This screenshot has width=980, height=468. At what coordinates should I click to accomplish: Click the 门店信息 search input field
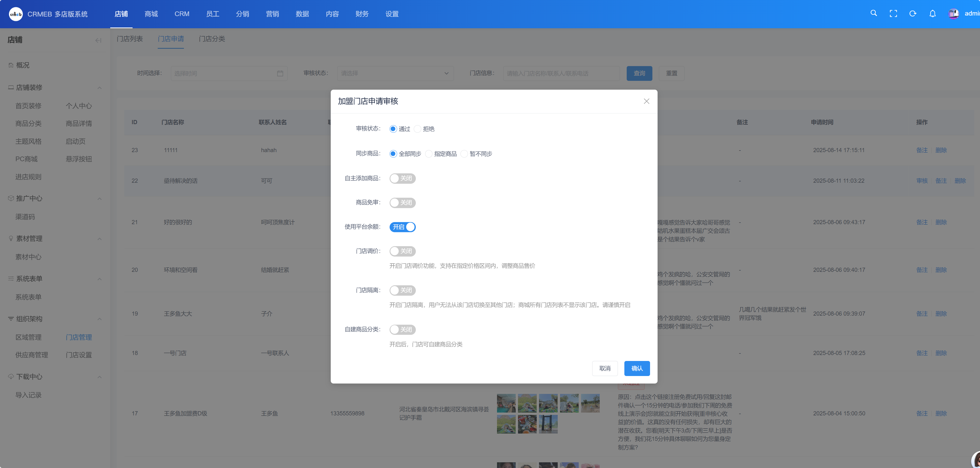tap(561, 73)
